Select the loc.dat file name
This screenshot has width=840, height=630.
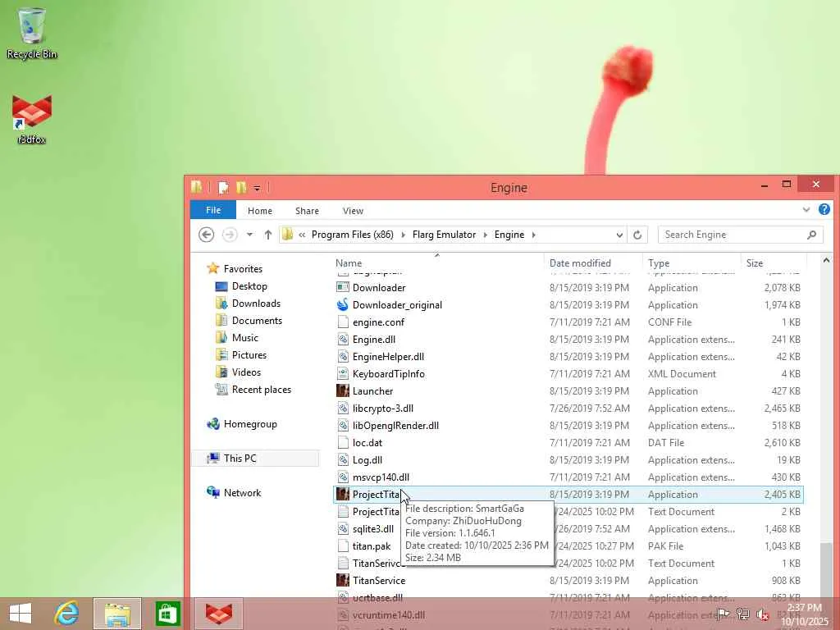(367, 443)
